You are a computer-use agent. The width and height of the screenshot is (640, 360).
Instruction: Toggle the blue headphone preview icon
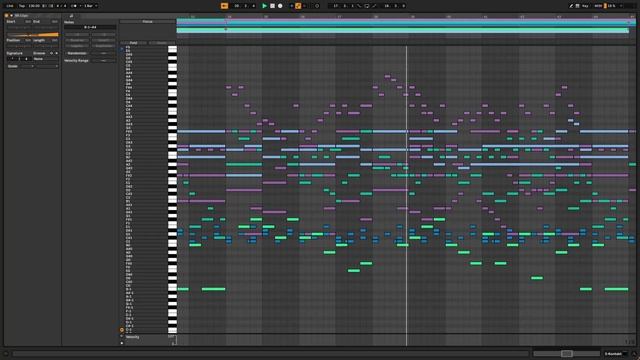122,49
